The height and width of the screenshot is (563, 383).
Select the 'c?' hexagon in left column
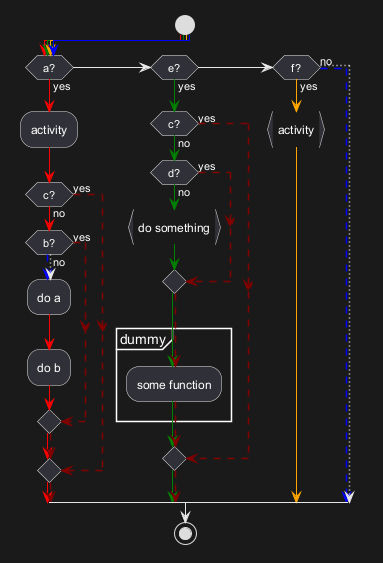point(49,195)
